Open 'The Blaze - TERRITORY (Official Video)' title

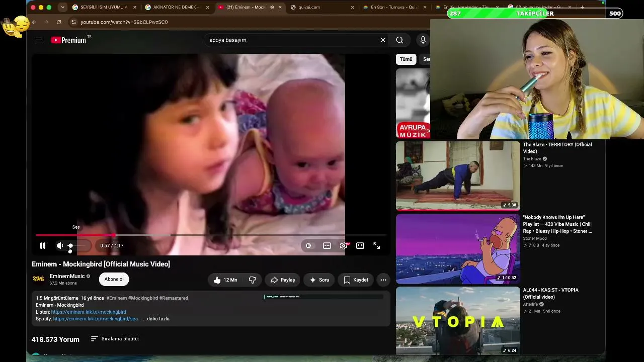[557, 148]
